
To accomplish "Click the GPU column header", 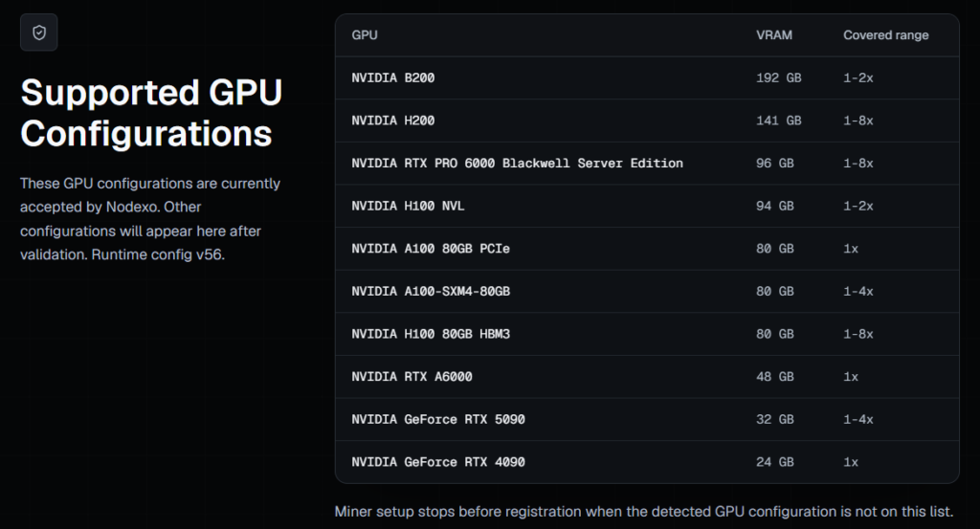I will (365, 35).
